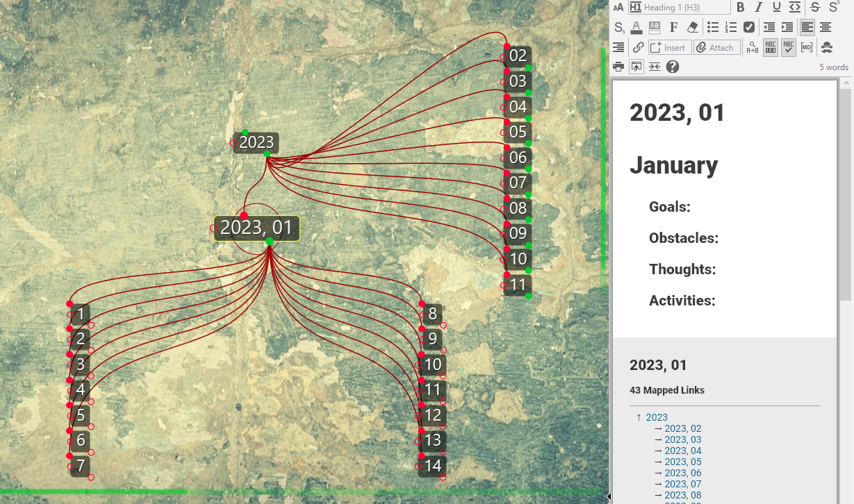Toggle bold formatting in the editor toolbar
Screen dimensions: 854x504
coord(741,7)
